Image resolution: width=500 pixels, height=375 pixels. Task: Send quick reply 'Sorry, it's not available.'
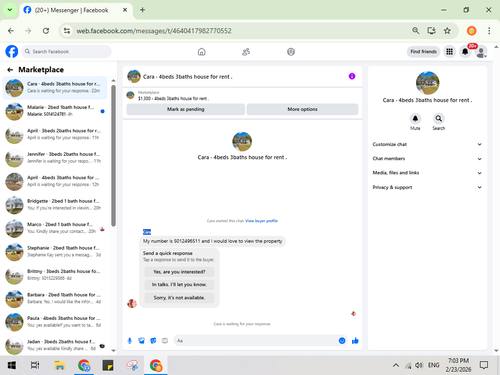(x=179, y=298)
